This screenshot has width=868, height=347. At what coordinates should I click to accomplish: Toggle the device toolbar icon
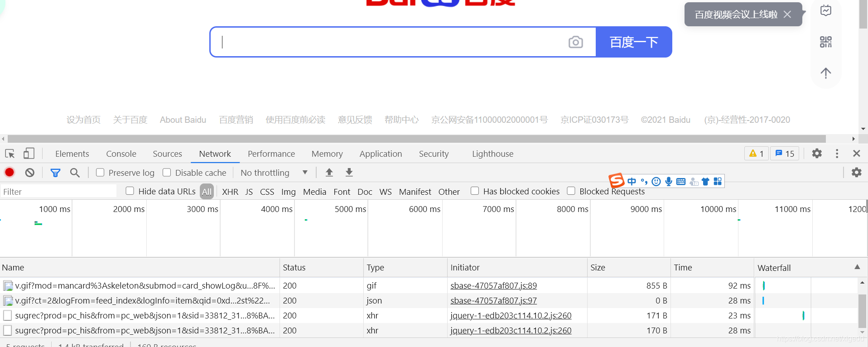pos(29,154)
